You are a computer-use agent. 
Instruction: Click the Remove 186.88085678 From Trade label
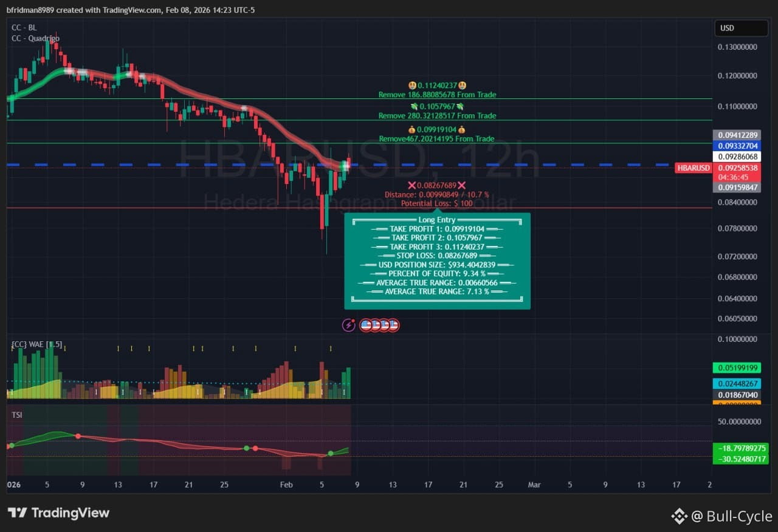(x=437, y=95)
